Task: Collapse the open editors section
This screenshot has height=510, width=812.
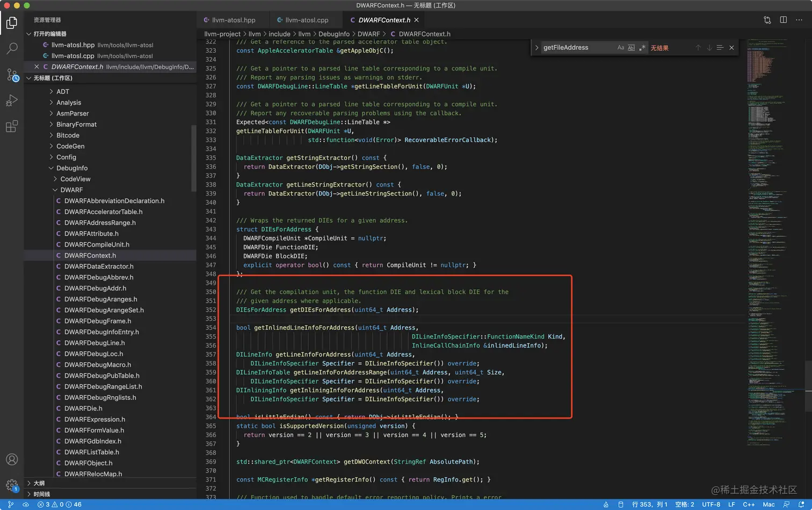Action: click(111, 34)
